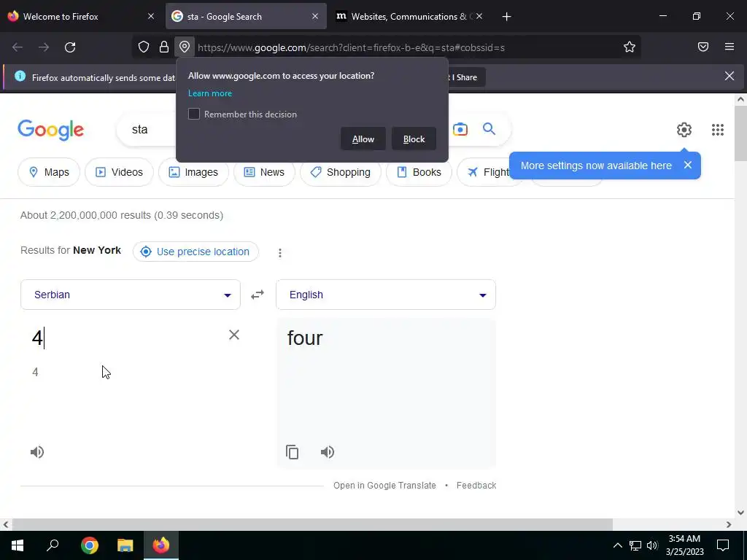The width and height of the screenshot is (747, 560).
Task: Click the blue magnifier search button
Action: coord(489,128)
